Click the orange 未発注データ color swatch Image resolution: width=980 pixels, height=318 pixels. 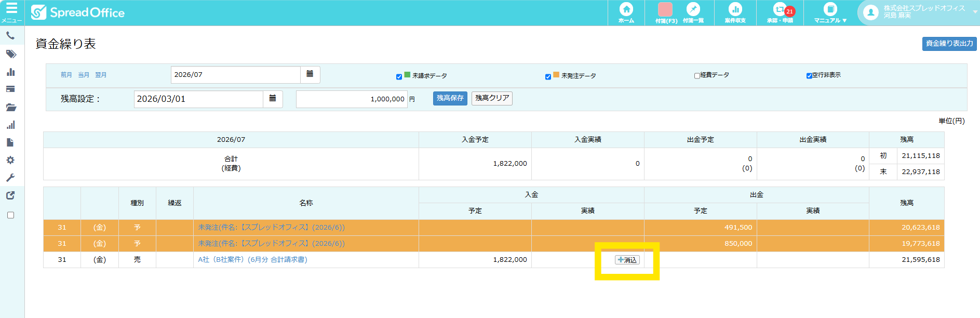click(556, 75)
